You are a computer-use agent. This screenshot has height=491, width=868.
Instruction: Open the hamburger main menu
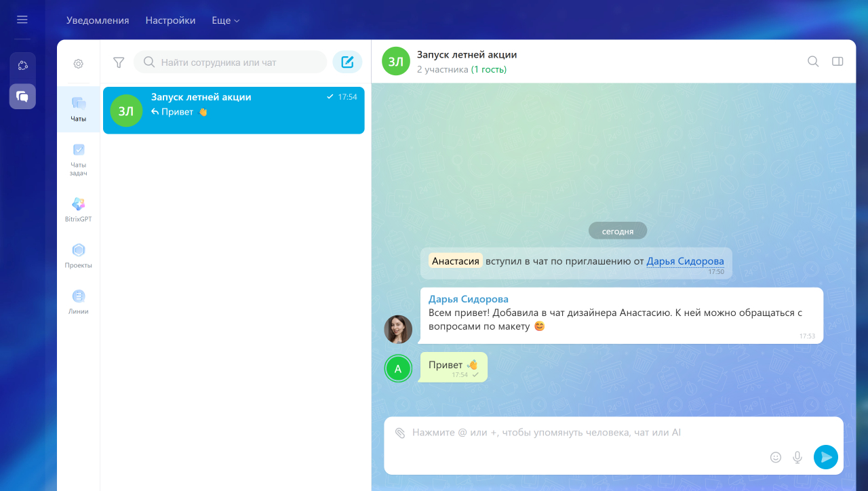pos(22,20)
